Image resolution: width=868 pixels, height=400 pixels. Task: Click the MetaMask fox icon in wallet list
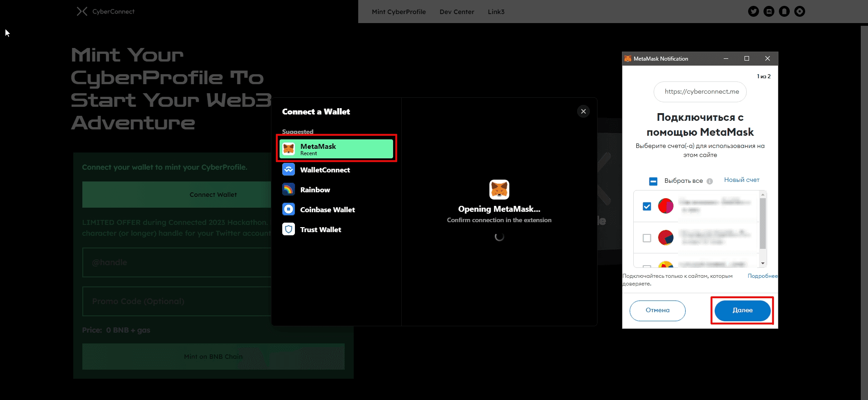pyautogui.click(x=289, y=149)
